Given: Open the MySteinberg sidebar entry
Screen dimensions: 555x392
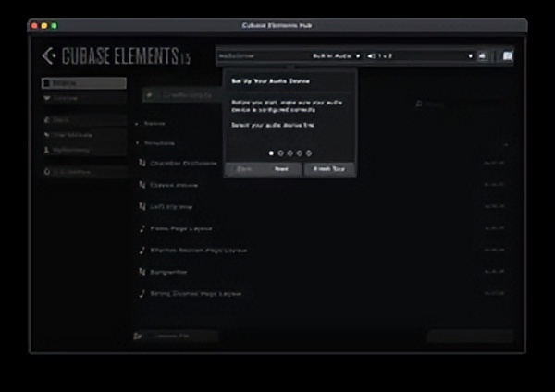Looking at the screenshot, I should tap(84, 150).
